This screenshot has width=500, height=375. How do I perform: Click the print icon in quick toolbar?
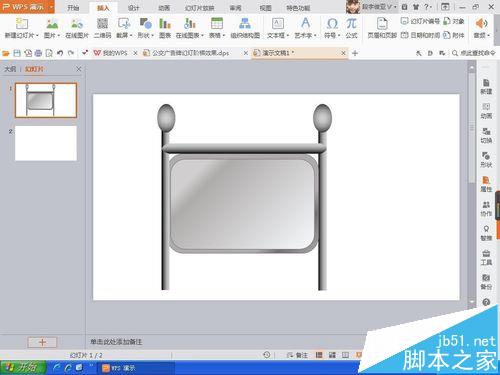point(38,53)
